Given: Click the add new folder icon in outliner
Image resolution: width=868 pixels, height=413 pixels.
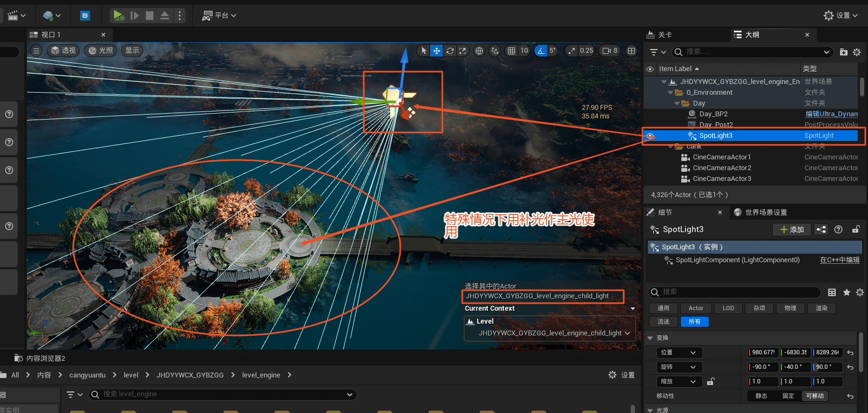Looking at the screenshot, I should (x=843, y=52).
